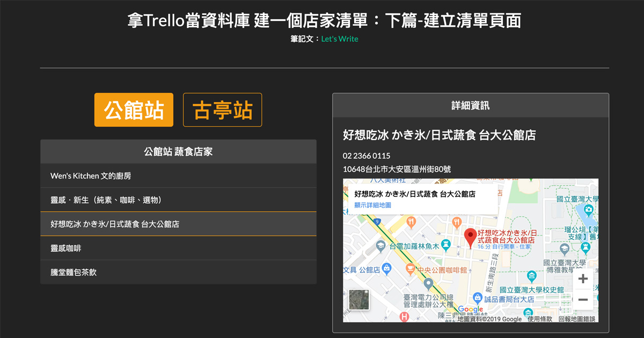The height and width of the screenshot is (338, 644).
Task: Click the hospital H icon on the map
Action: 404,316
